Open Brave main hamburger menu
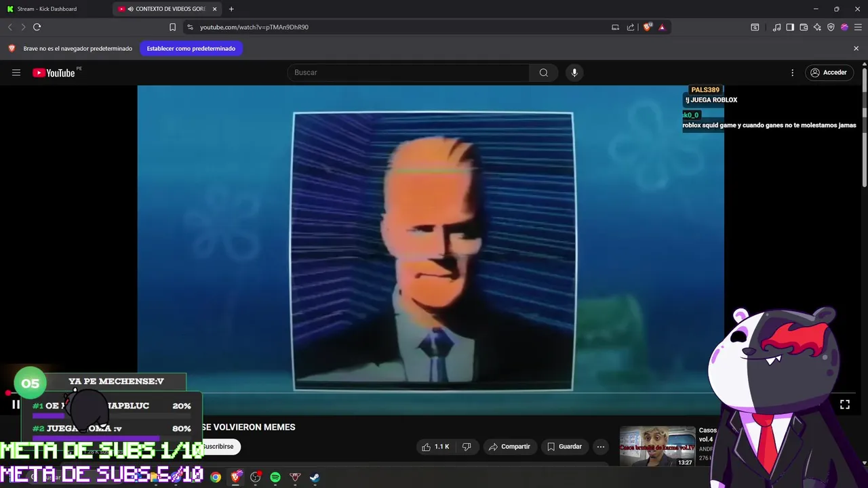 tap(858, 27)
